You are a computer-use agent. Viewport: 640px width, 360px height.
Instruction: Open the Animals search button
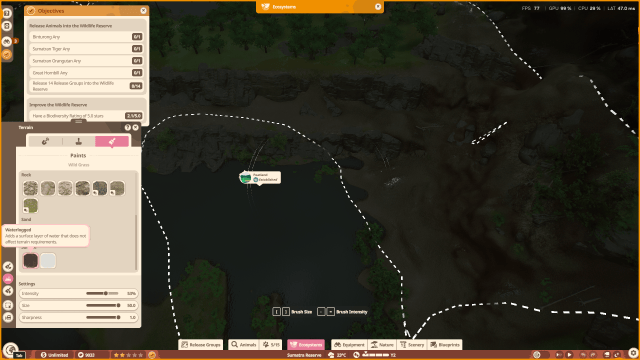tap(244, 345)
